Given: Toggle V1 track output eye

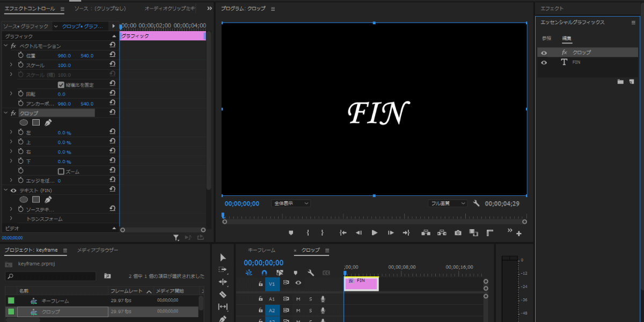Looking at the screenshot, I should (x=298, y=283).
